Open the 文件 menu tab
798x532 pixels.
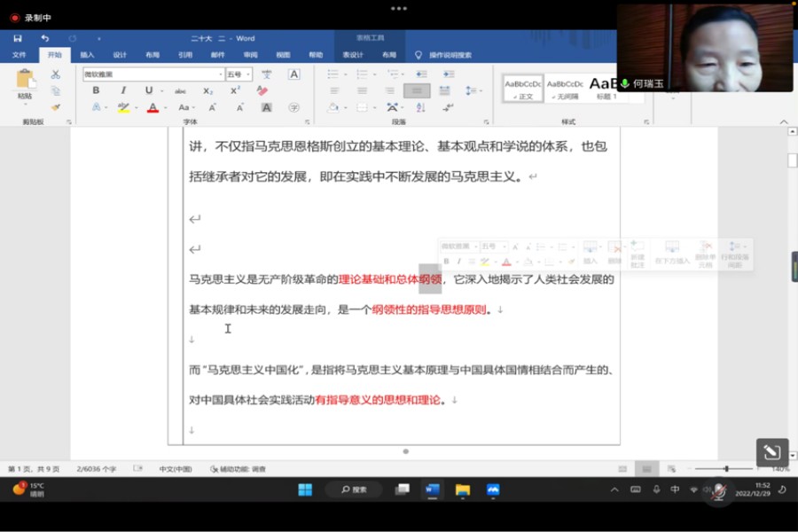pos(19,55)
